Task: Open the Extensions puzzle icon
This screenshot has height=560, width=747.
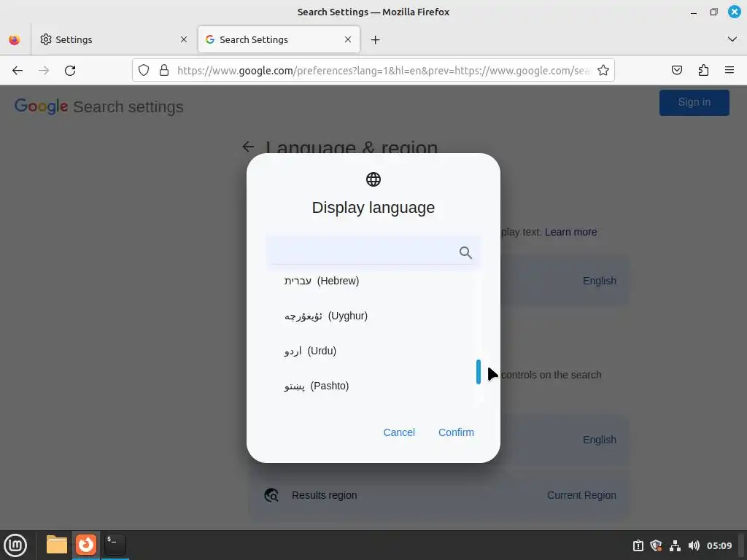Action: click(x=703, y=71)
